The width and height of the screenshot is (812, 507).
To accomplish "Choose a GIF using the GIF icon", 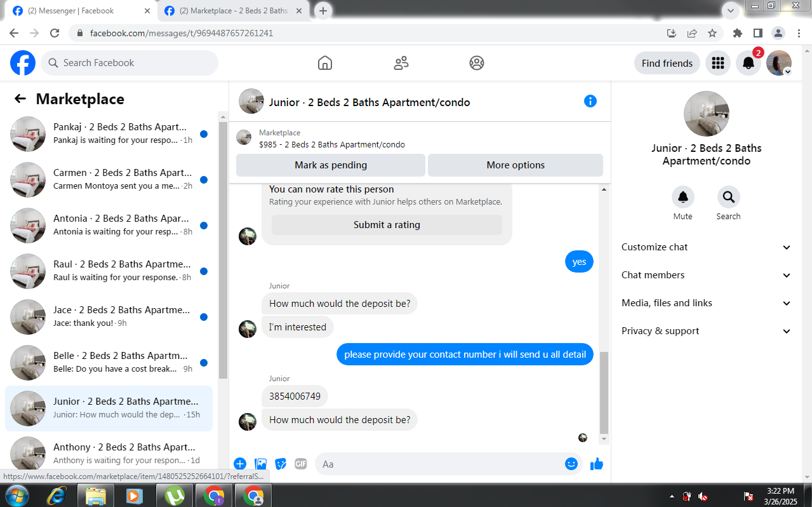I will 301,464.
